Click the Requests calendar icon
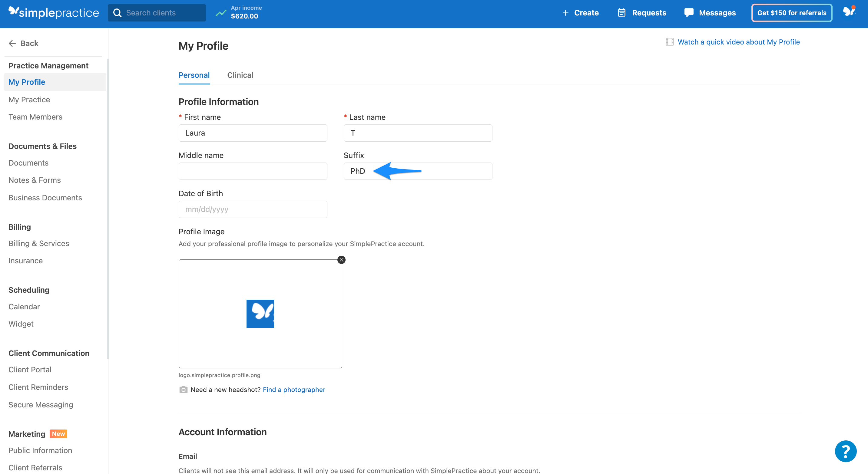The image size is (868, 474). pyautogui.click(x=621, y=13)
